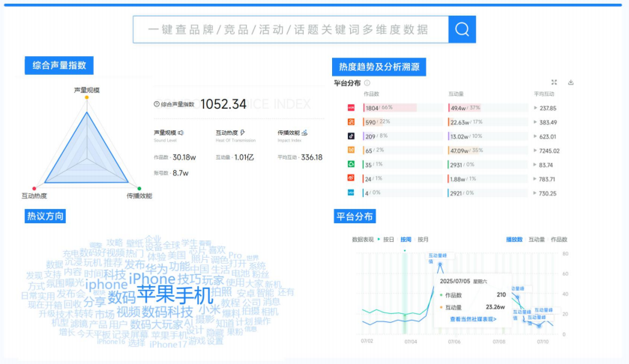Viewport: 629px width, 364px height.
Task: Expand the 7245.02 average interaction row arrow
Action: (535, 151)
